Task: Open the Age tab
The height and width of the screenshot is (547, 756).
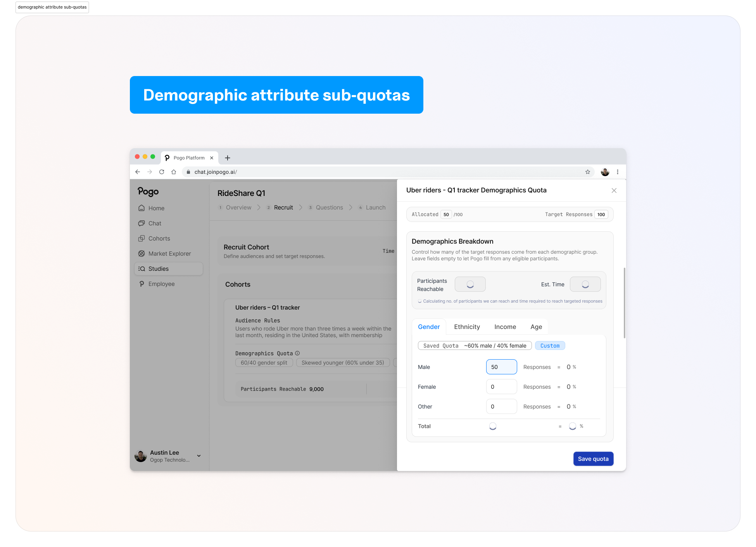Action: [536, 327]
